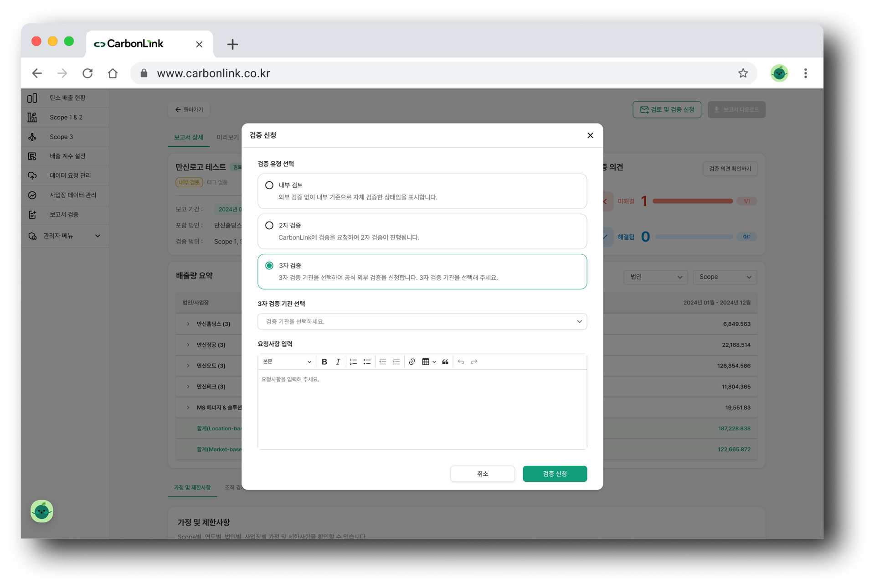Toggle bold formatting in the request editor
The height and width of the screenshot is (588, 875).
coord(324,361)
